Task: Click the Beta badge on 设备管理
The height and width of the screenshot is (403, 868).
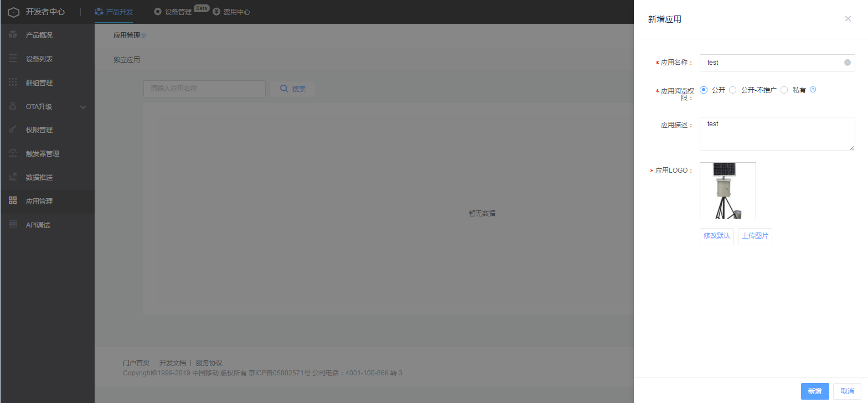Action: pos(201,8)
